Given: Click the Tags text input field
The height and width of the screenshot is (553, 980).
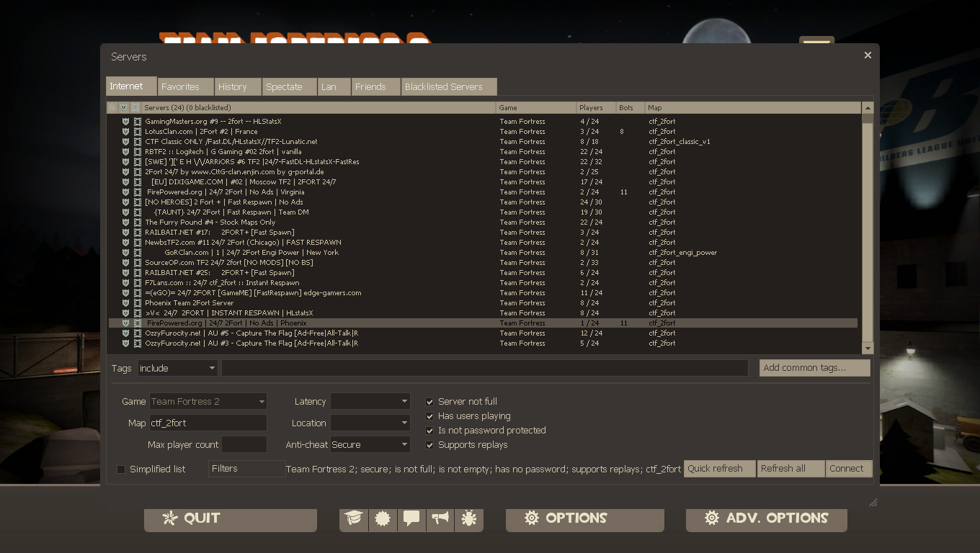Looking at the screenshot, I should coord(484,368).
